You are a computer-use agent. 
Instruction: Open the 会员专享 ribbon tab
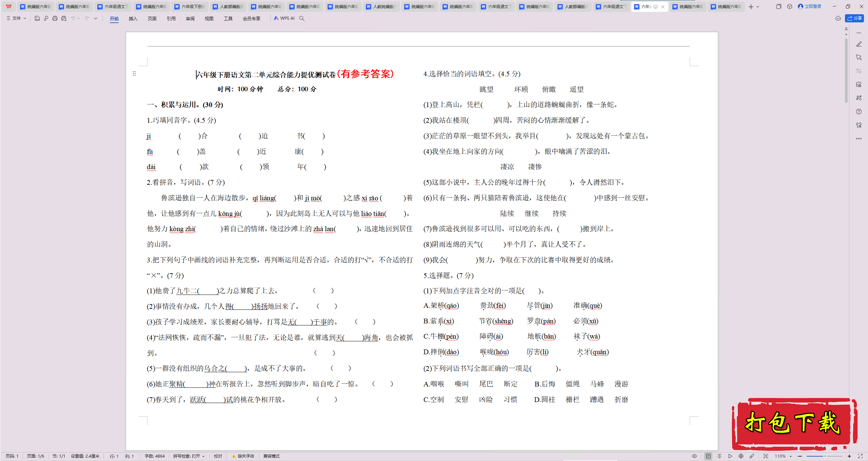click(x=252, y=19)
